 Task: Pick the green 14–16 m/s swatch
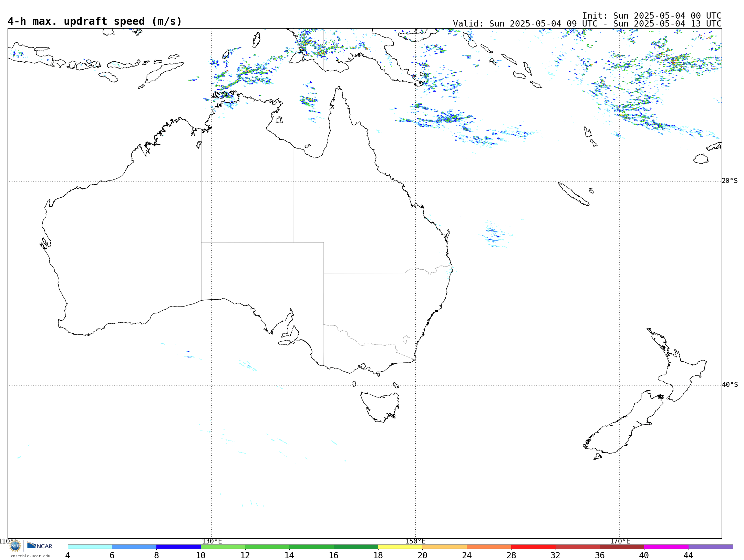click(312, 547)
